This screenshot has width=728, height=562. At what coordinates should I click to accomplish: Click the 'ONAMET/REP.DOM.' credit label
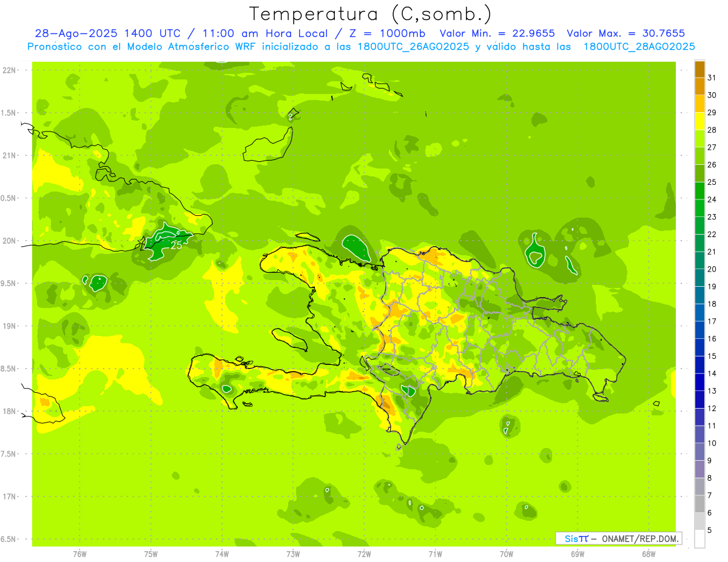tap(641, 538)
